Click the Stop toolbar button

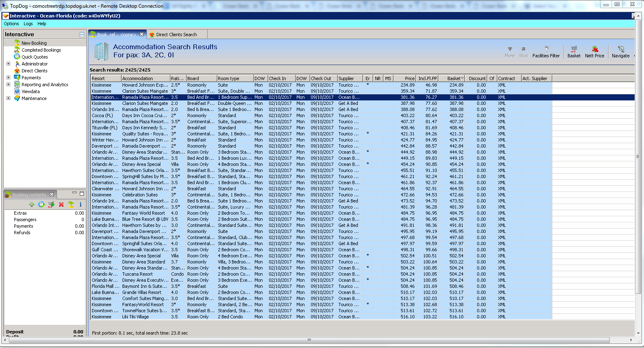[524, 52]
